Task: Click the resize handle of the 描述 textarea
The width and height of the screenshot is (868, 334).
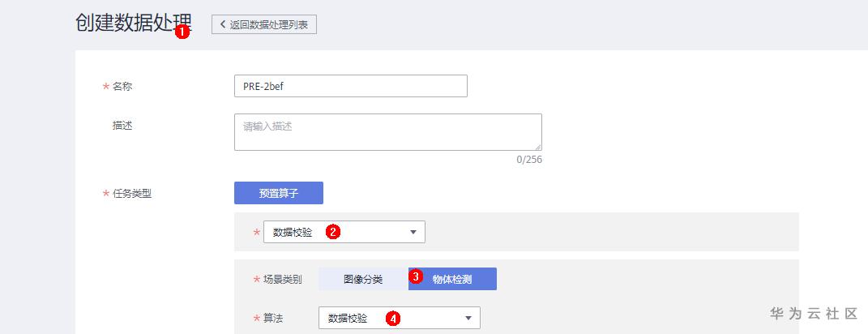Action: pyautogui.click(x=537, y=146)
